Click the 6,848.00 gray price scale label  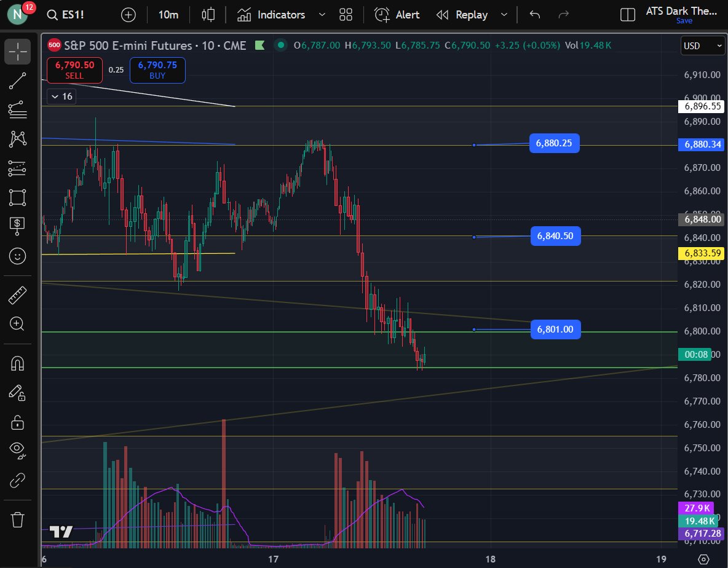[x=701, y=219]
